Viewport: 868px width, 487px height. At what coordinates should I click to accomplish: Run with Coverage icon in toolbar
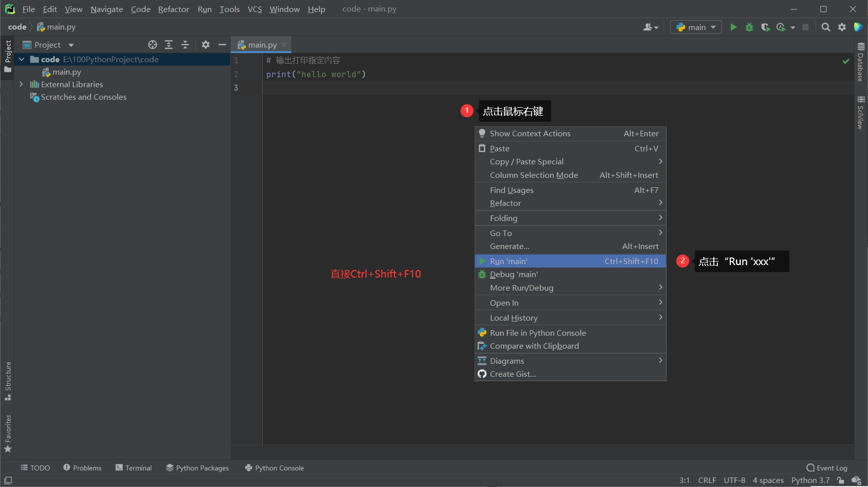point(765,27)
